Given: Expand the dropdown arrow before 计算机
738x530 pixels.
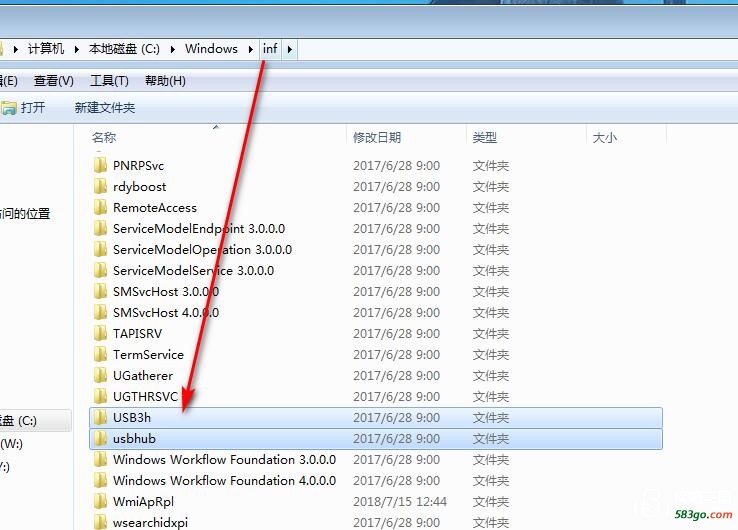Looking at the screenshot, I should pyautogui.click(x=16, y=49).
